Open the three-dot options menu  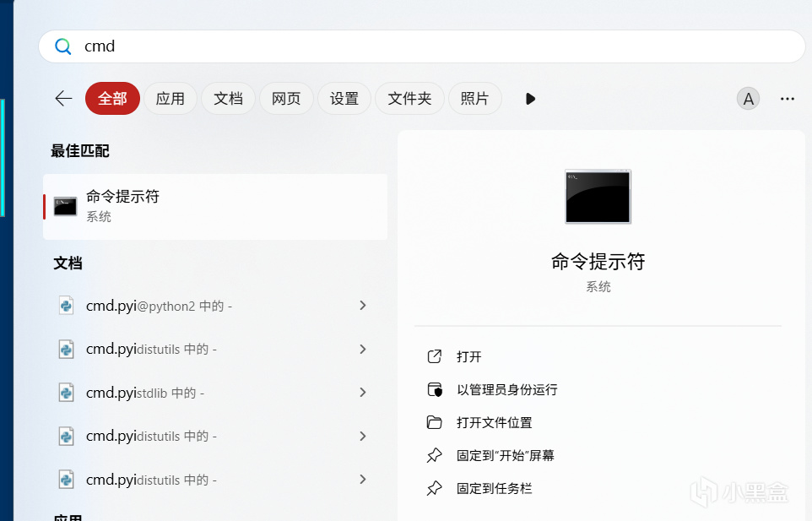click(x=788, y=99)
